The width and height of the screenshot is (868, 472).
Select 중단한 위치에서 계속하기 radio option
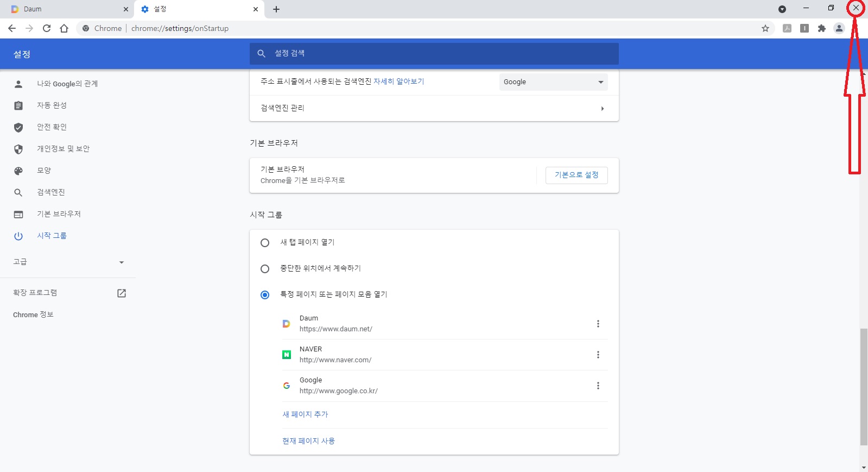click(265, 269)
